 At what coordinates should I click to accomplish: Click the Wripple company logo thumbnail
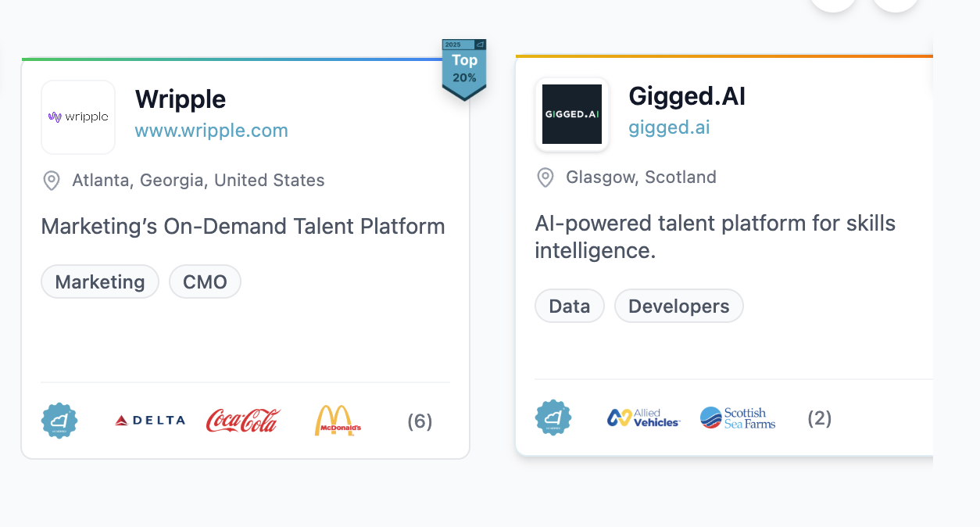78,117
